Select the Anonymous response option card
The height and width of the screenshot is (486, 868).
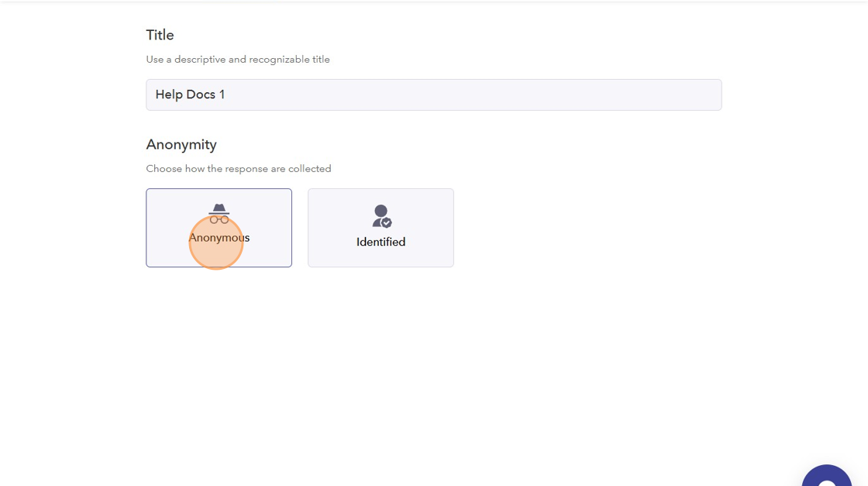tap(219, 228)
